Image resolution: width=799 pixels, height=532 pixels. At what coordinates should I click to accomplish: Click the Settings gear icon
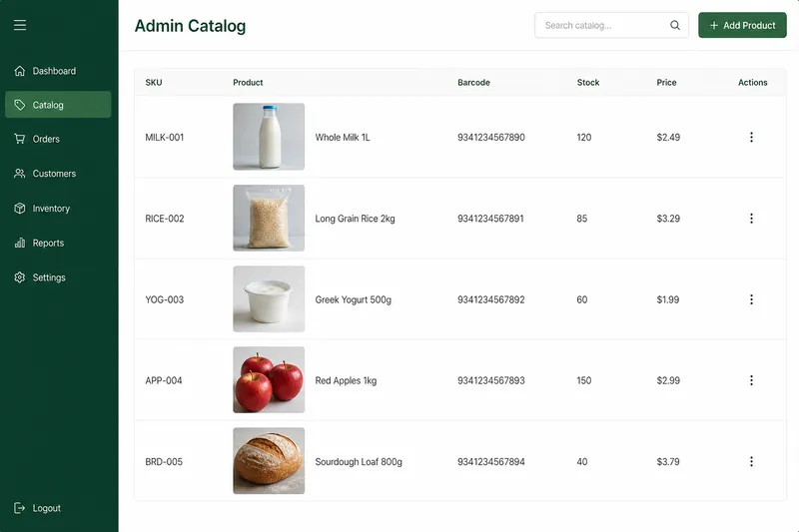tap(19, 277)
